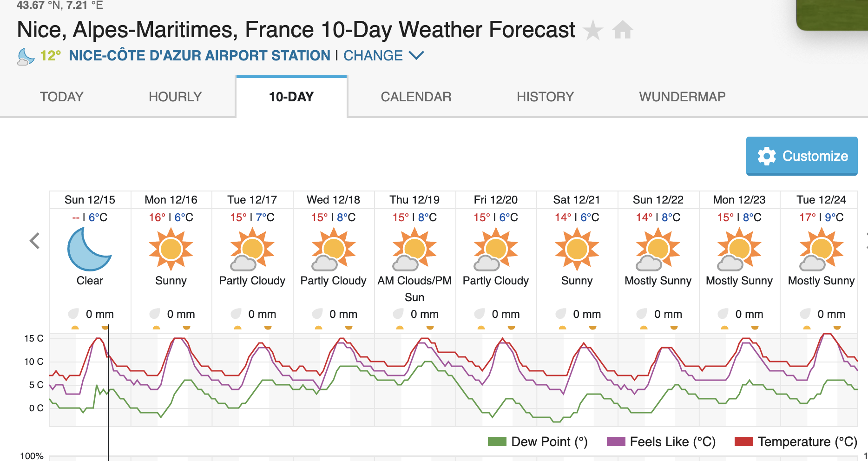Open the WUNDERMAP tab

pos(682,97)
